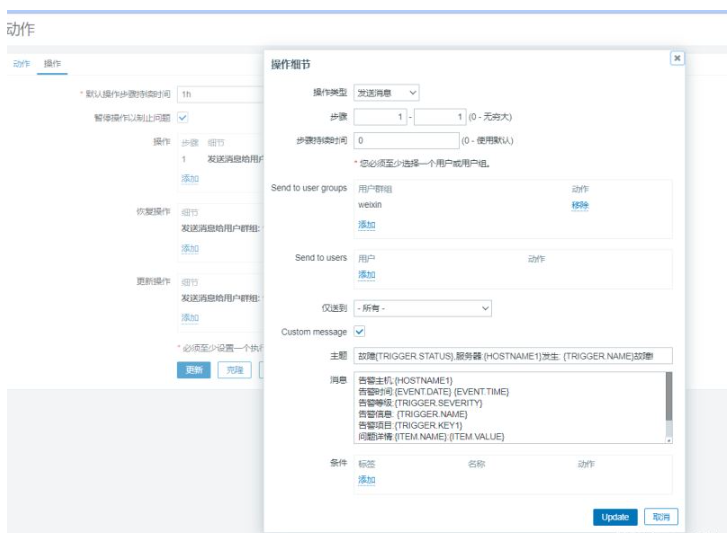Click the 发送消息给用户群组 row under 更新操作

coord(222,298)
